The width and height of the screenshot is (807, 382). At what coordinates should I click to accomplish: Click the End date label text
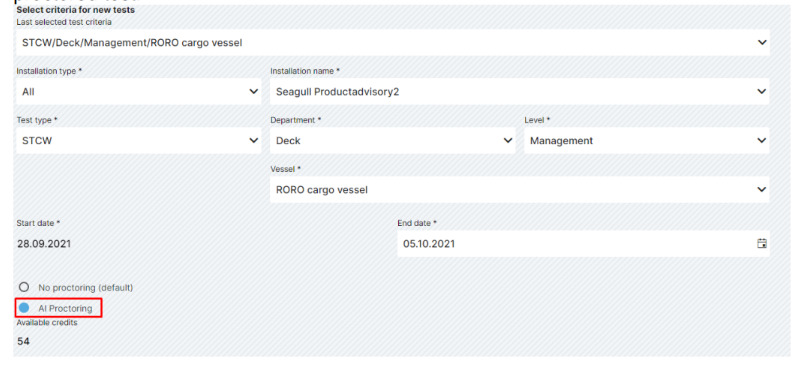click(x=417, y=223)
